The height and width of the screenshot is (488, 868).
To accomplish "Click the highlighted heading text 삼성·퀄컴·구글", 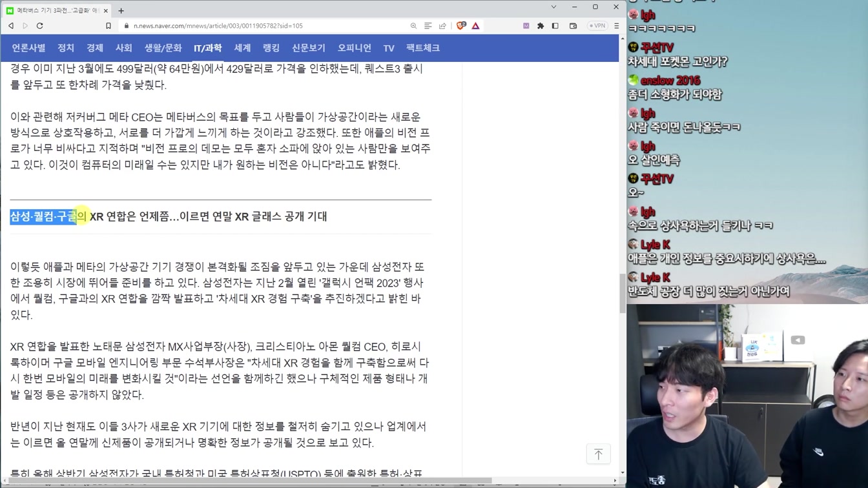I will tap(43, 216).
